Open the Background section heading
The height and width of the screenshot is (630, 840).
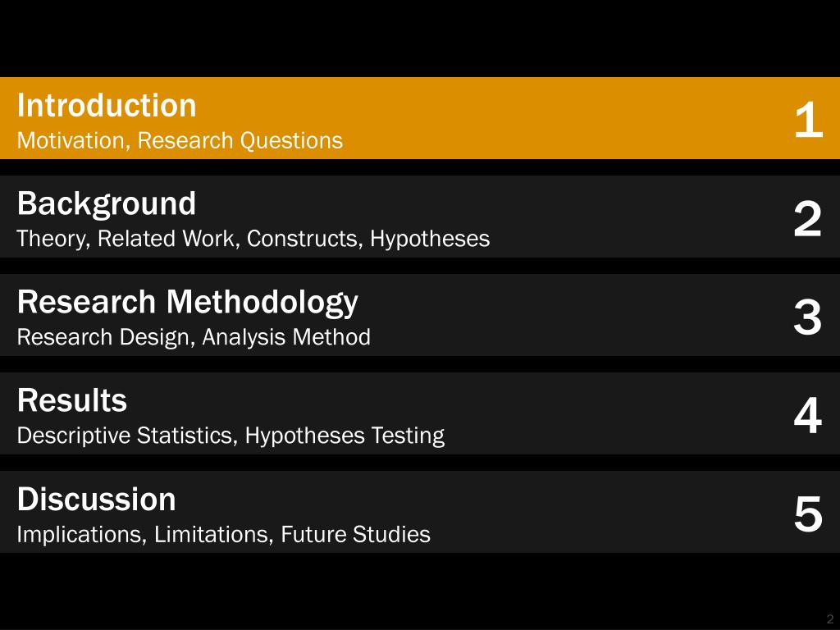[107, 204]
